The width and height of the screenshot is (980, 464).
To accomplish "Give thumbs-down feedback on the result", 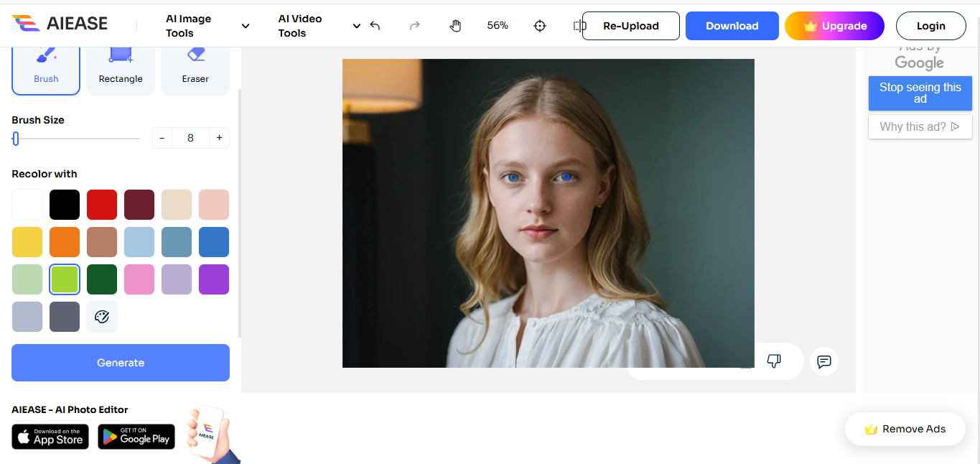I will coord(773,361).
